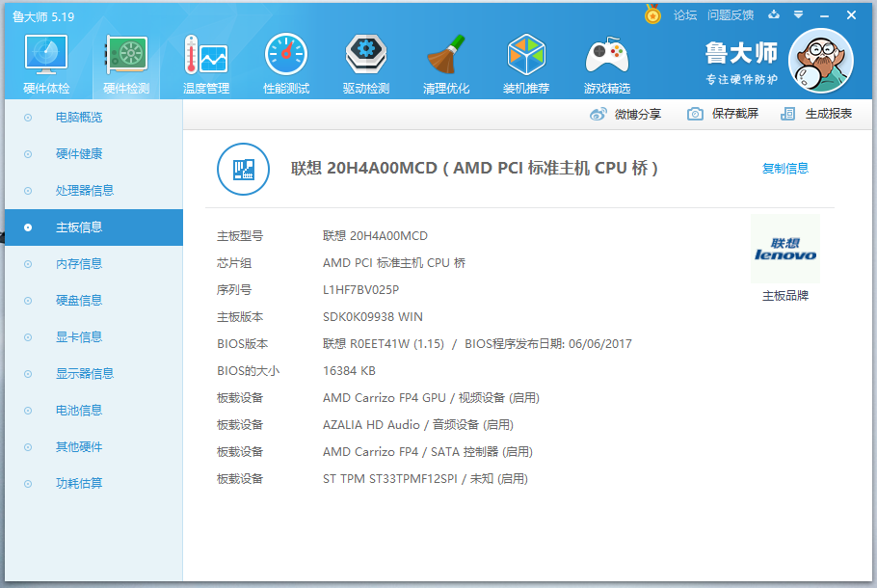Select 内存信息 in sidebar
Image resolution: width=877 pixels, height=588 pixels.
tap(94, 264)
